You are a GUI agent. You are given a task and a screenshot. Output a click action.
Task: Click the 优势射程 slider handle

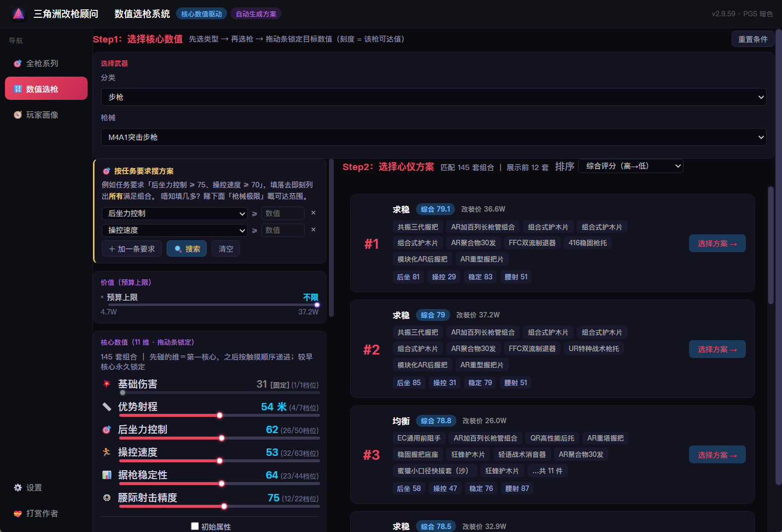click(220, 415)
